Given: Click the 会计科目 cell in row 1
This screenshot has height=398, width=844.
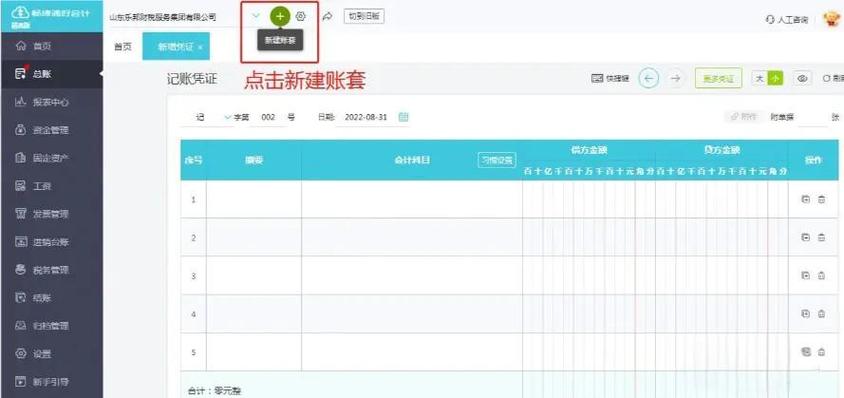Looking at the screenshot, I should [x=412, y=199].
